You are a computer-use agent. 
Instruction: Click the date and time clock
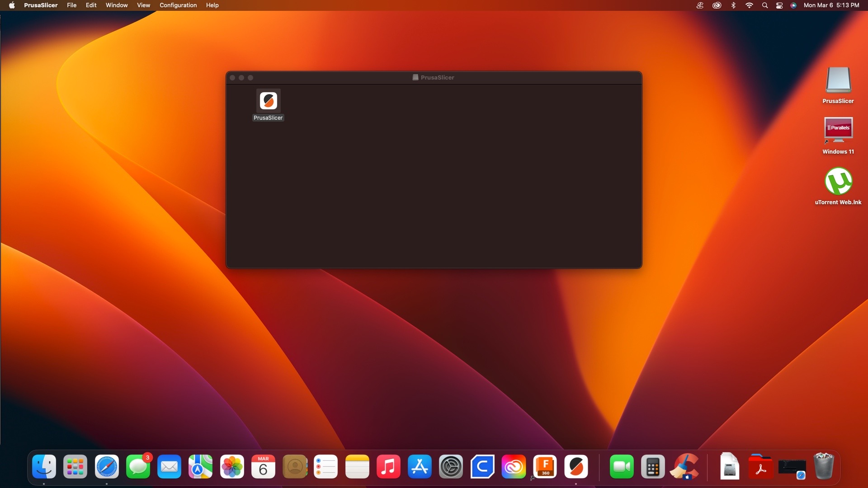(831, 5)
